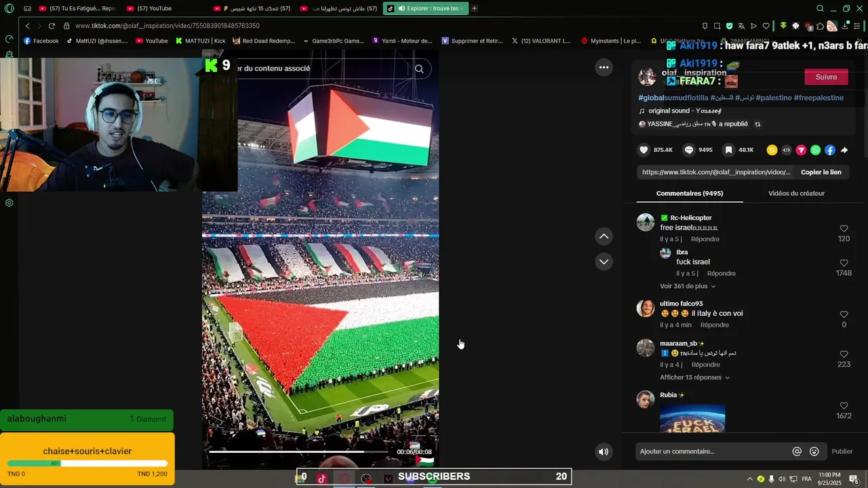
Task: Open a new browser tab with plus
Action: point(474,9)
